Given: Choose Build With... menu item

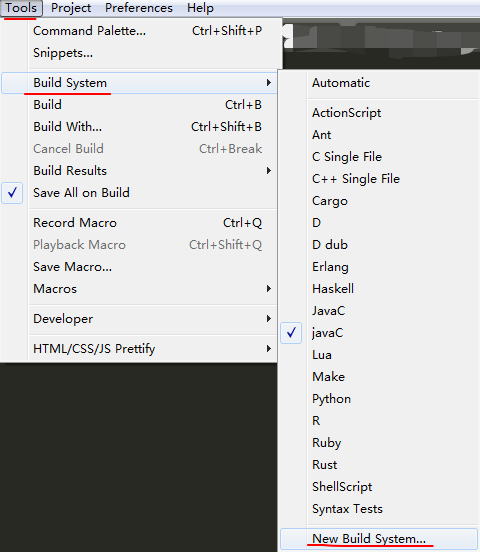Looking at the screenshot, I should coord(139,127).
